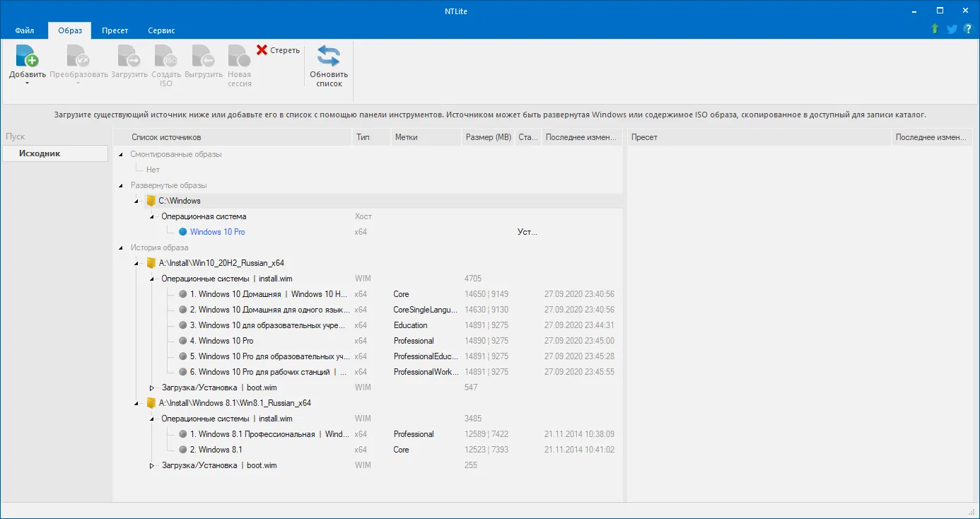Select Исходник in the left sidebar
The width and height of the screenshot is (980, 519).
click(x=40, y=153)
